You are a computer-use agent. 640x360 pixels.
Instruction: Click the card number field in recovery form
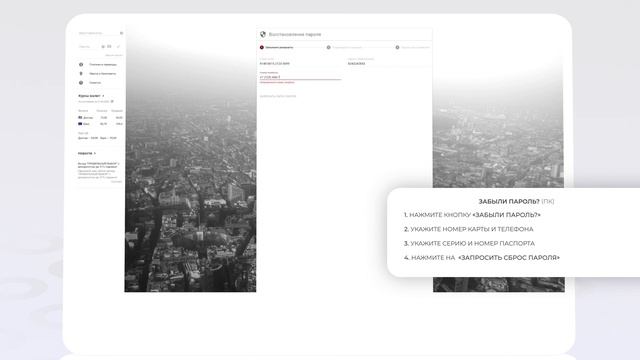click(300, 62)
